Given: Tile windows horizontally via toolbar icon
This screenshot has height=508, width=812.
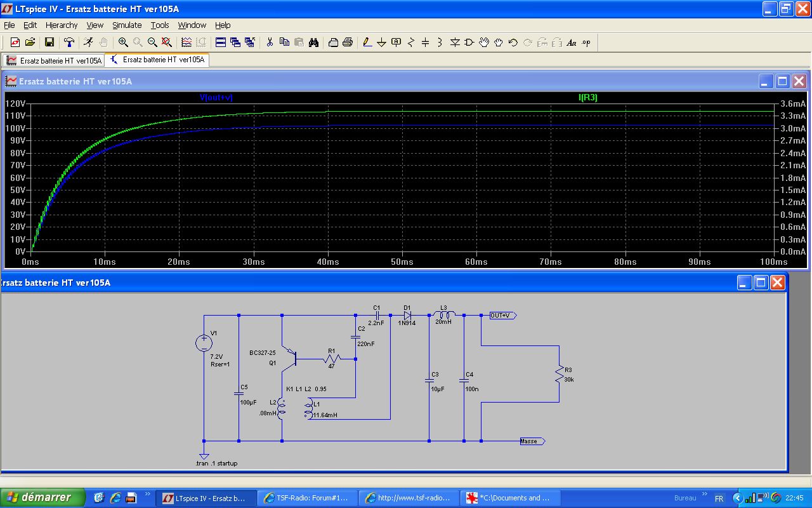Looking at the screenshot, I should (x=221, y=43).
